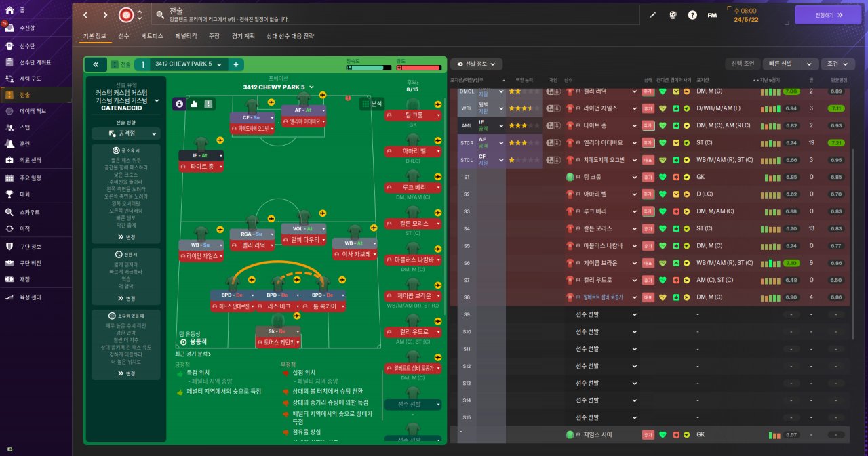Go forward with the right arrow
The image size is (868, 456).
coord(105,15)
